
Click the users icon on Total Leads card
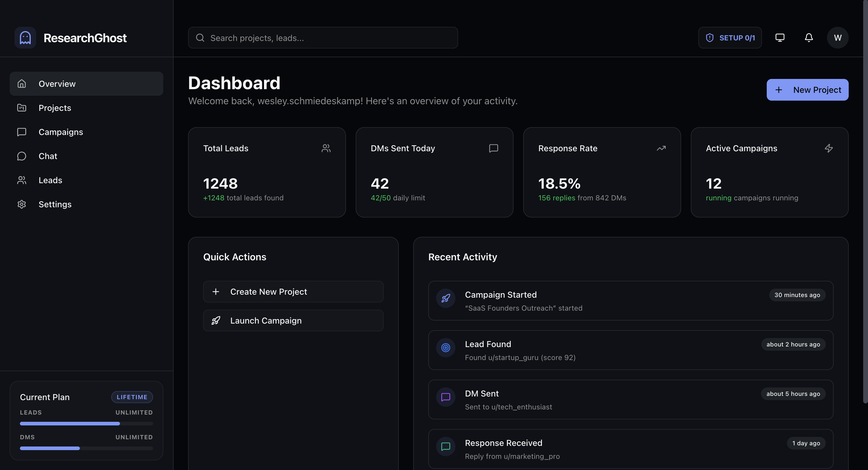325,148
